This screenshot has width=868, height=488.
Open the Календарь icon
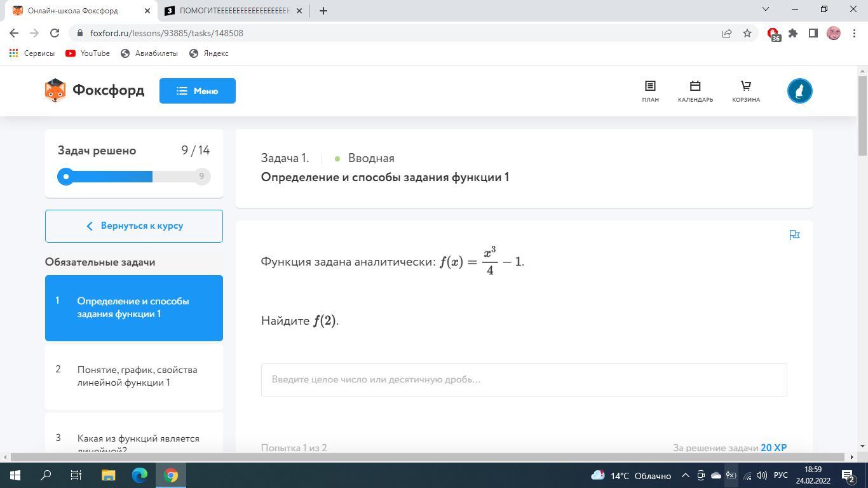coord(695,91)
